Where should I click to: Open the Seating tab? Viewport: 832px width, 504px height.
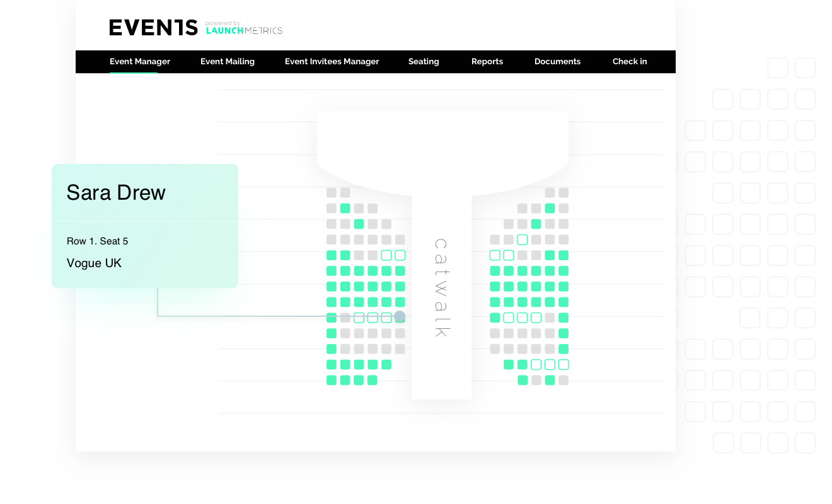tap(423, 61)
